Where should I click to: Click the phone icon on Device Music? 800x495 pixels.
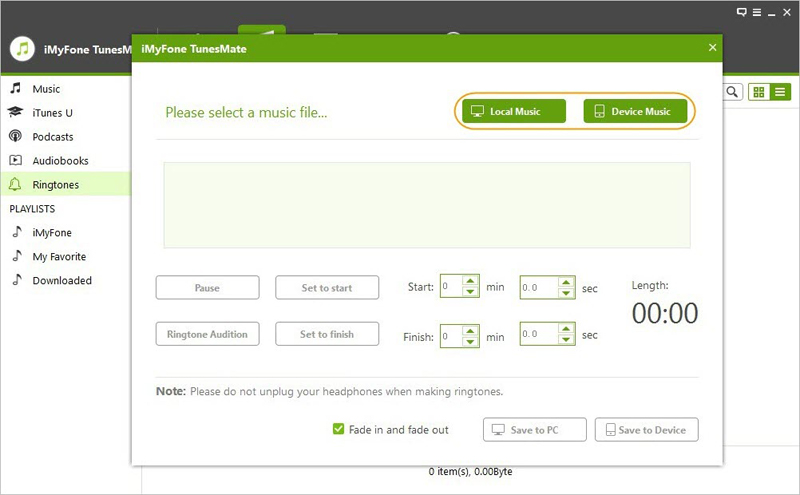(599, 111)
